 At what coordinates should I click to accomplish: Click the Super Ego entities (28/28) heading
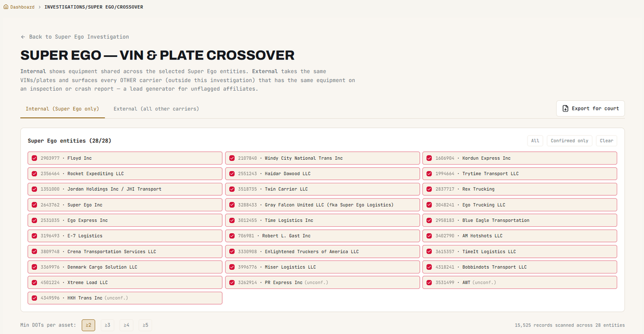[x=70, y=141]
